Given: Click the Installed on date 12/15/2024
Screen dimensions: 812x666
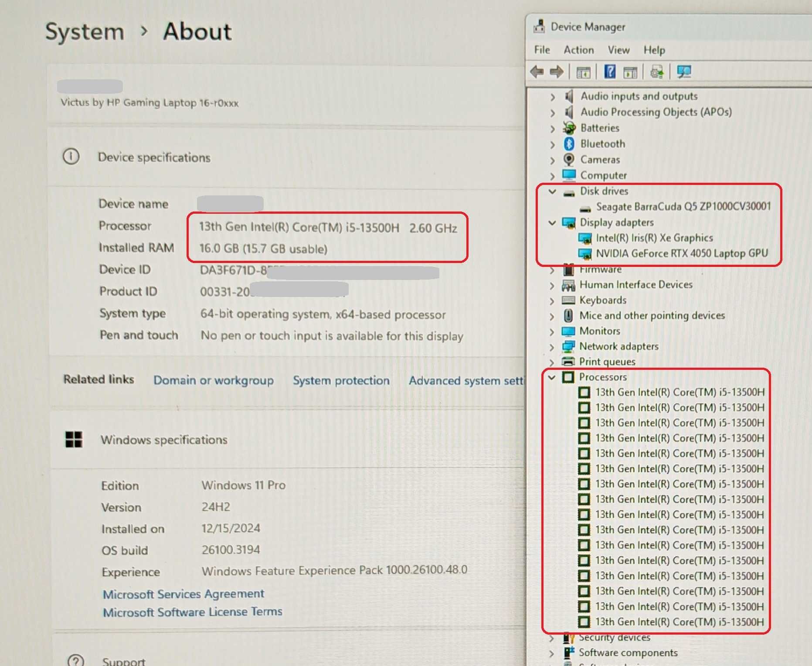Looking at the screenshot, I should [x=231, y=528].
